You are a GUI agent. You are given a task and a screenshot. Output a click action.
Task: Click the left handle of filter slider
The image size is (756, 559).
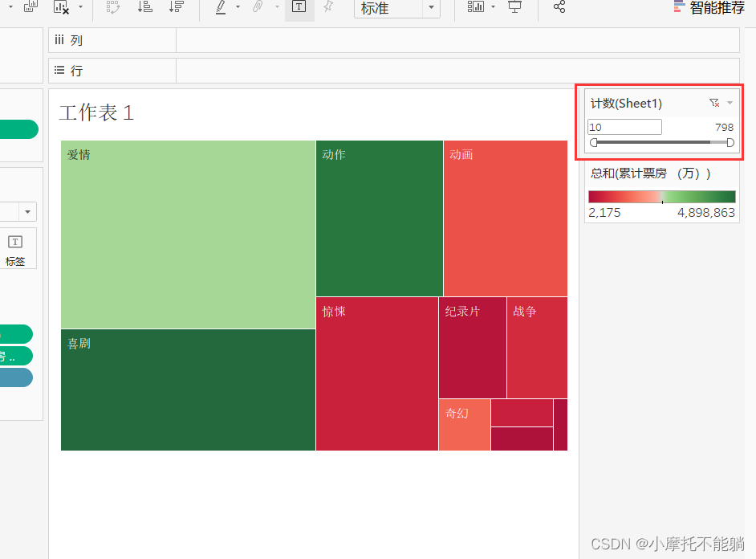[594, 142]
